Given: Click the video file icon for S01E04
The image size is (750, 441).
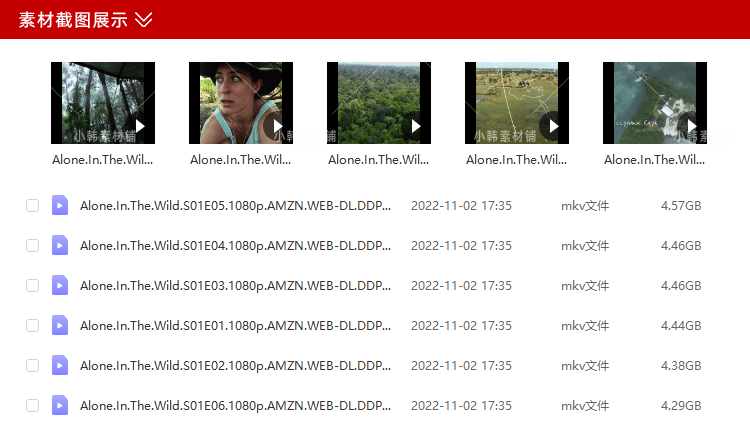Looking at the screenshot, I should click(x=60, y=245).
